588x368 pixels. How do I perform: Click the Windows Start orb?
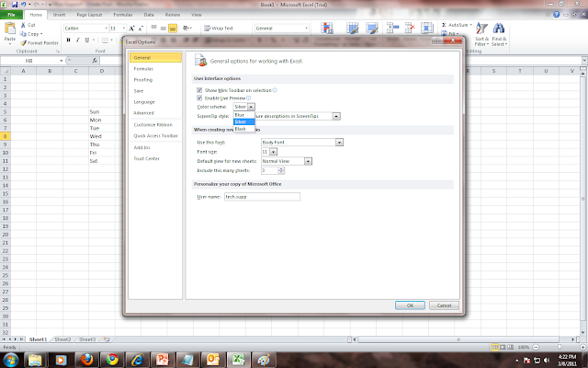(x=10, y=360)
